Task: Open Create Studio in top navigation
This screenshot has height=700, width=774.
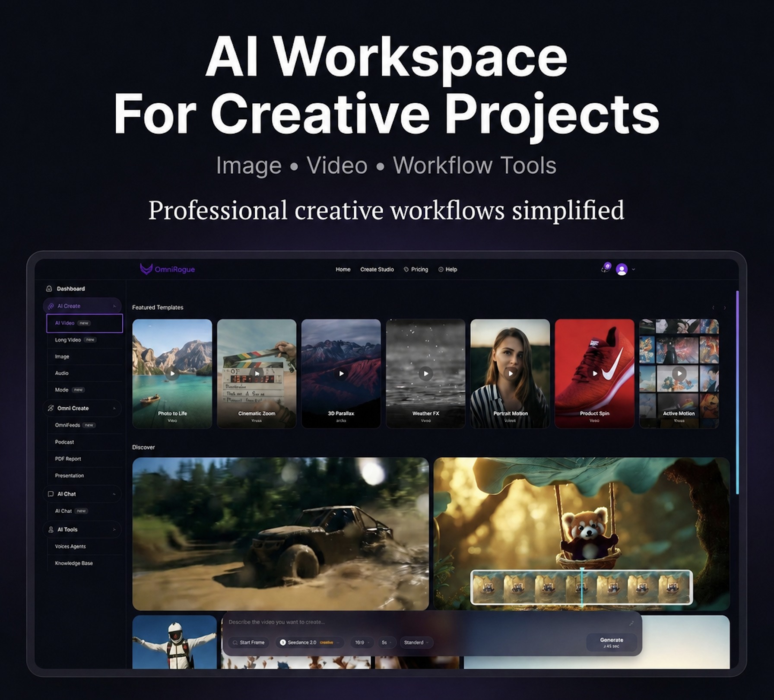Action: pos(377,269)
